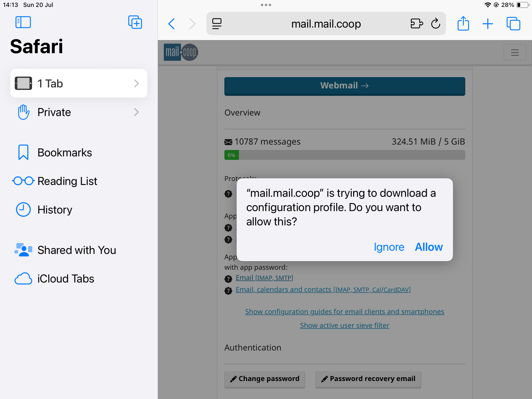Screen dimensions: 532x399
Task: Expand the 1 Tab group chevron
Action: pyautogui.click(x=136, y=83)
